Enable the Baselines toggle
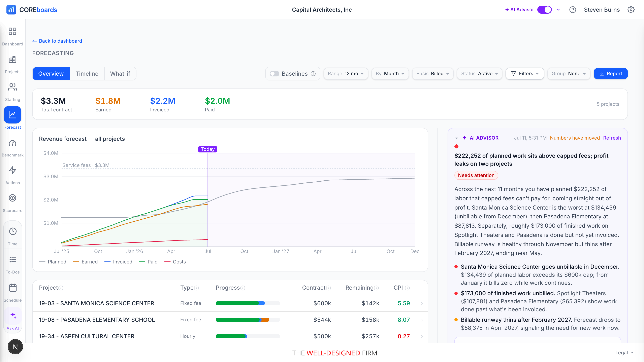 coord(274,74)
